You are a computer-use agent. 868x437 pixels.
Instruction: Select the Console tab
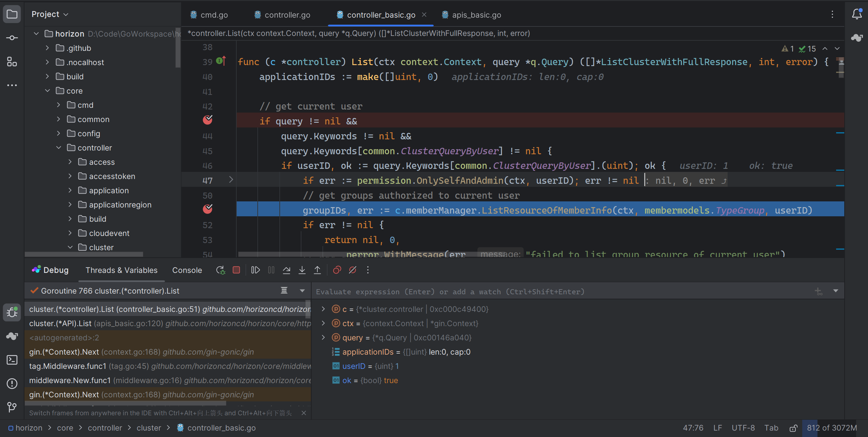[x=187, y=270]
